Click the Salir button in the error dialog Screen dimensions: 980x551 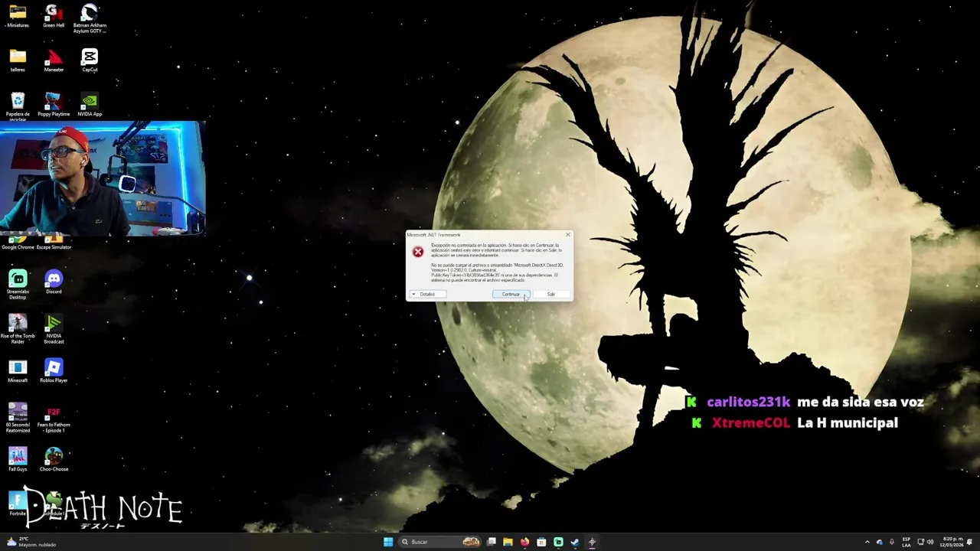coord(550,295)
